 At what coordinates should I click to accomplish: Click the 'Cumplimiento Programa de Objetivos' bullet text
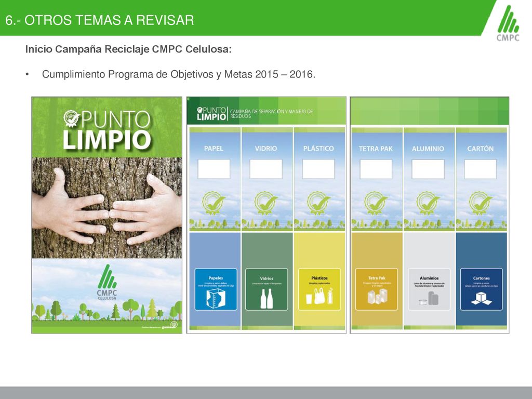pos(179,74)
